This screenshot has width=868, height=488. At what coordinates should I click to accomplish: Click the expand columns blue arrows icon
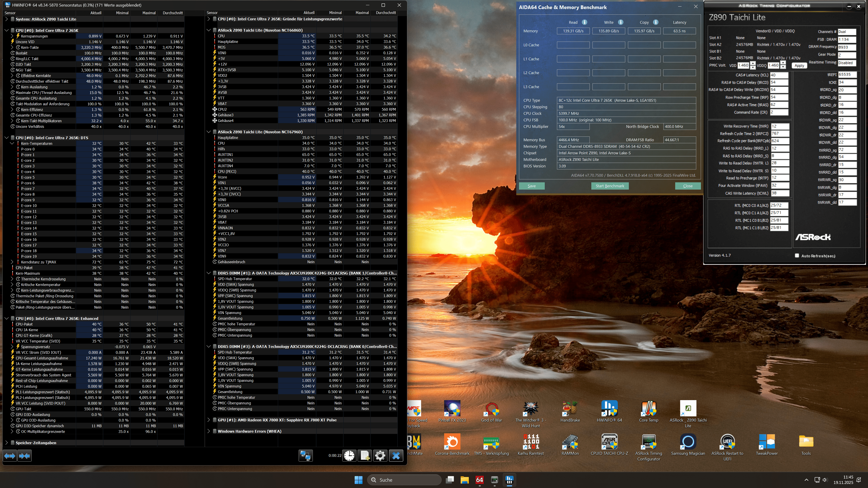click(10, 456)
